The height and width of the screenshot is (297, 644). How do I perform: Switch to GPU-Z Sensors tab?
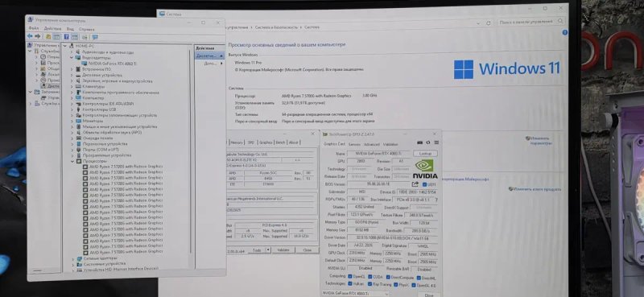tap(354, 145)
